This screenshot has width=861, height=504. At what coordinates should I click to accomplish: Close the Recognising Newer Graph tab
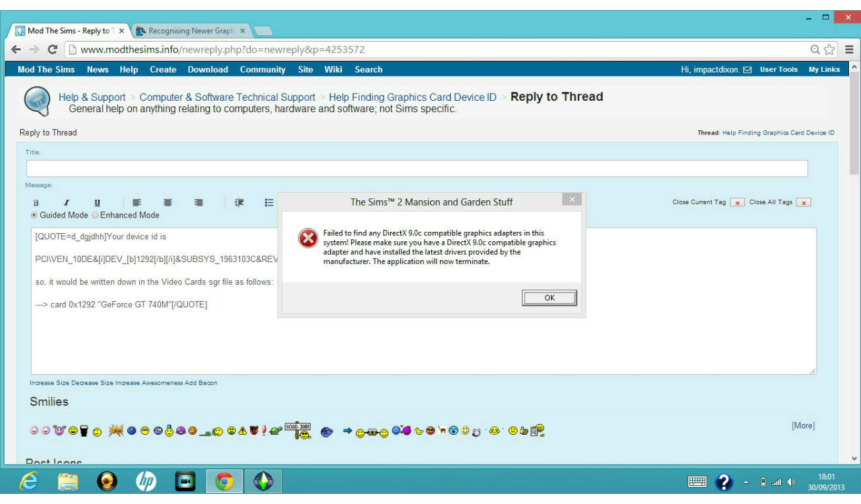pos(243,31)
